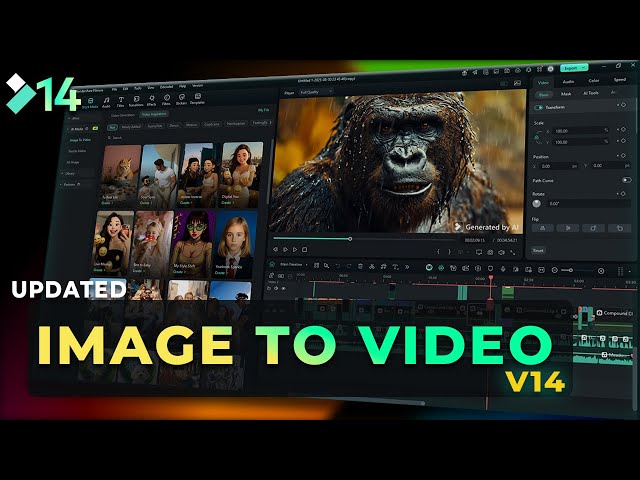The width and height of the screenshot is (640, 480).
Task: Open the Export button dropdown arrow
Action: (584, 67)
